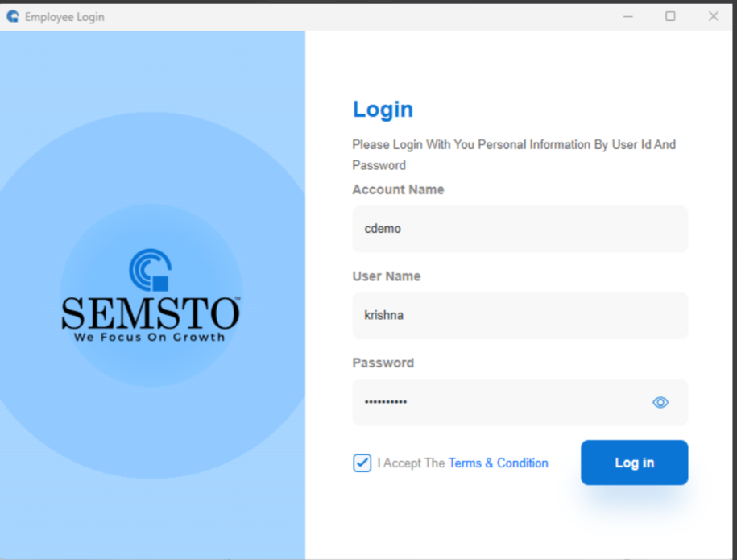Minimize the Employee Login window
The width and height of the screenshot is (737, 560).
click(628, 16)
